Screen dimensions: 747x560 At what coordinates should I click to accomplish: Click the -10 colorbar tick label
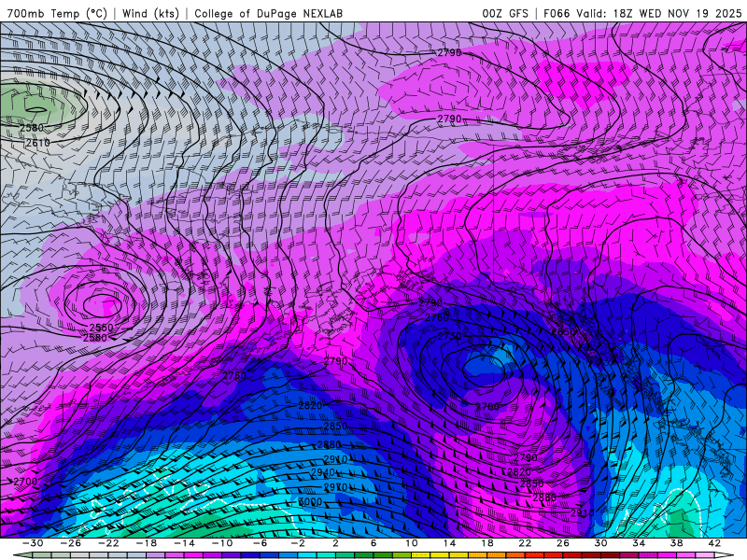click(222, 543)
